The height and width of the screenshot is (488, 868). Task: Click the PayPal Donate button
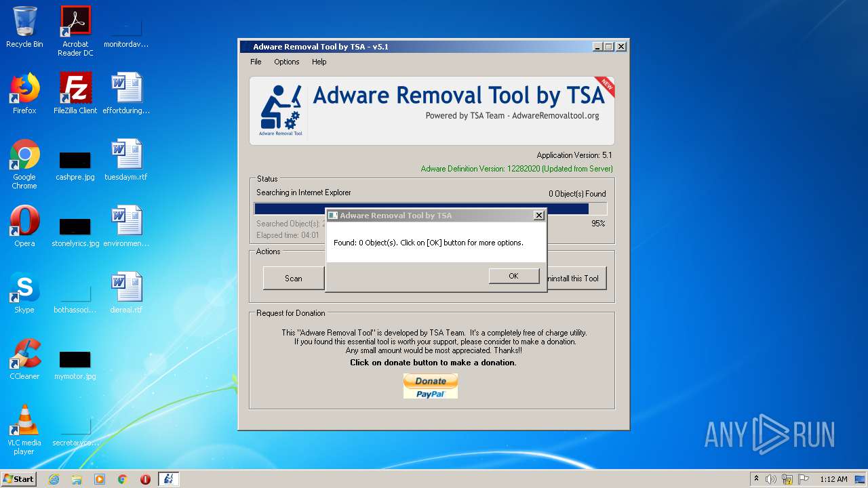coord(431,386)
